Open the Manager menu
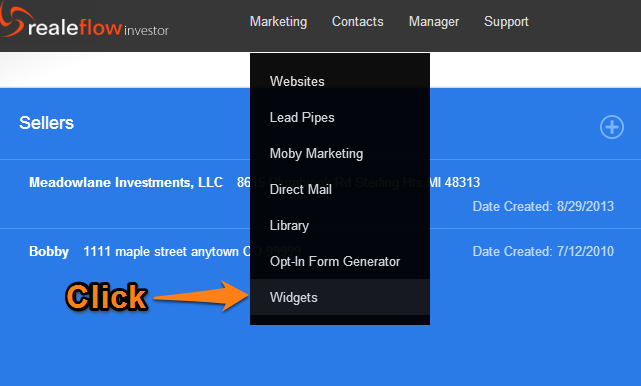The height and width of the screenshot is (386, 641). pyautogui.click(x=434, y=21)
